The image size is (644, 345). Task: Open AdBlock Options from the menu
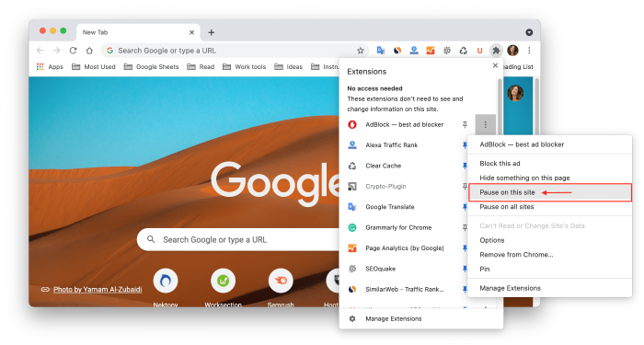tap(549, 240)
